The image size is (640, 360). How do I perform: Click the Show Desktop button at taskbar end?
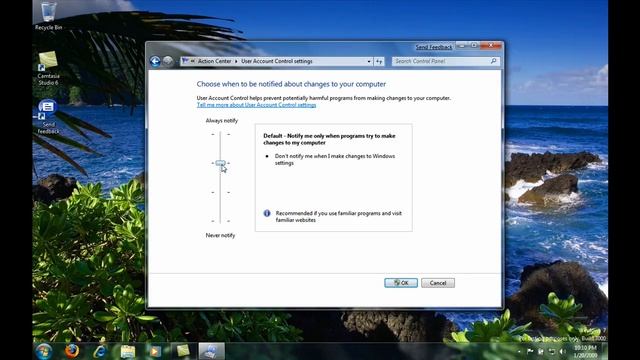604,351
